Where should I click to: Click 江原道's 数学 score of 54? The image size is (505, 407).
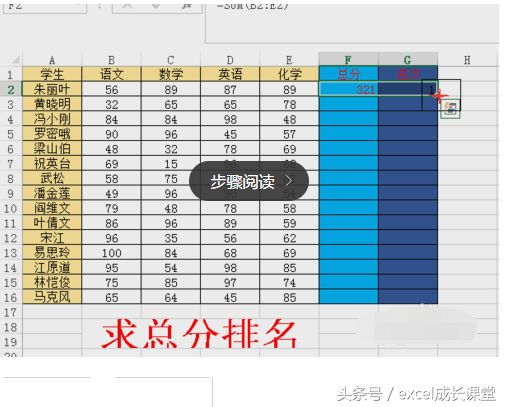coord(171,268)
